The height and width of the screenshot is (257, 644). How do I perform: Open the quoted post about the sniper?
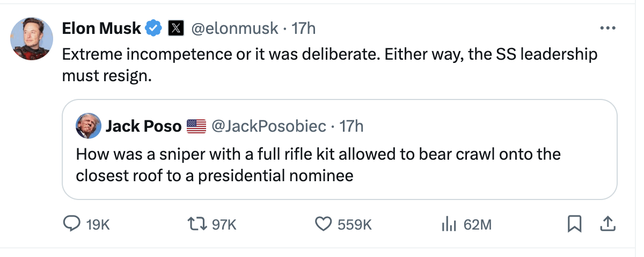(318, 165)
